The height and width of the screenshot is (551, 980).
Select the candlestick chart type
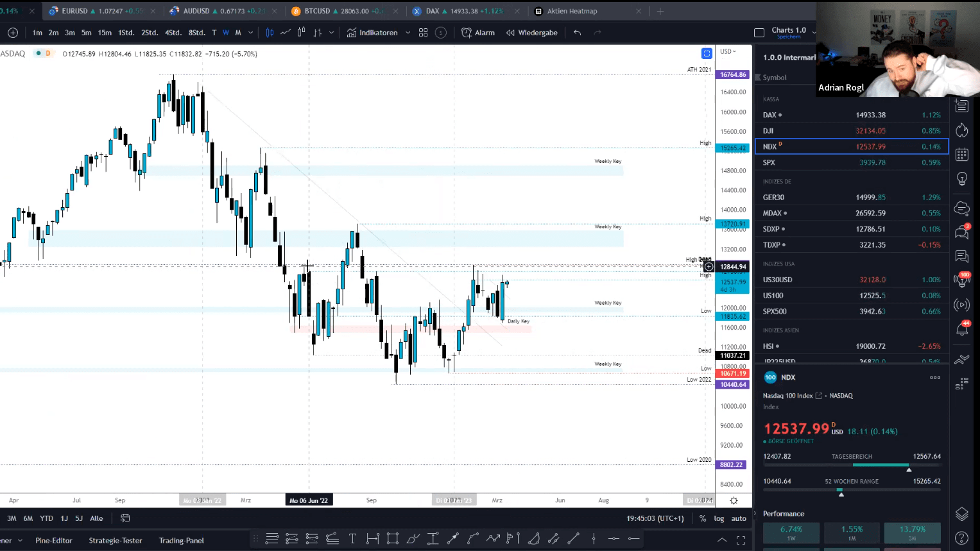[270, 33]
